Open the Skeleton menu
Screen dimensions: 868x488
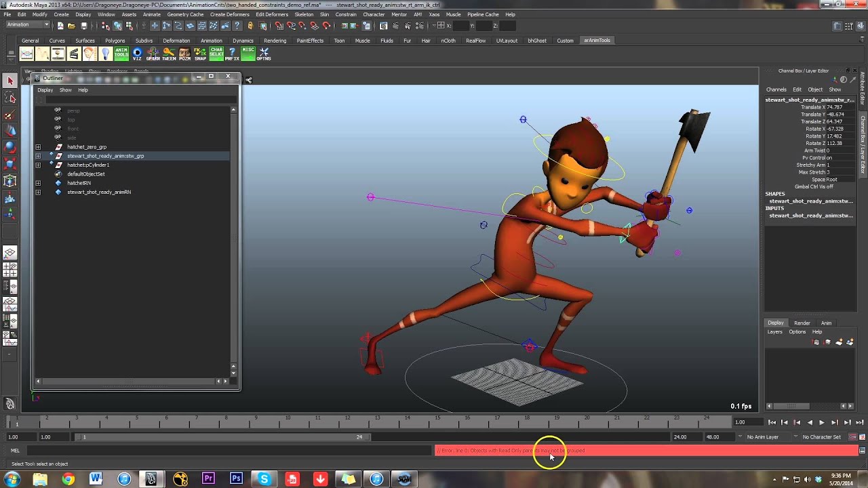(x=304, y=14)
